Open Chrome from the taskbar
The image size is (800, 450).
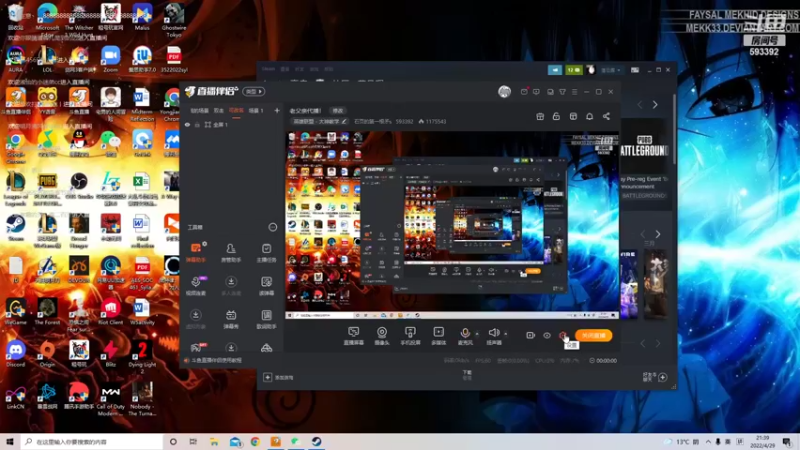coord(255,442)
